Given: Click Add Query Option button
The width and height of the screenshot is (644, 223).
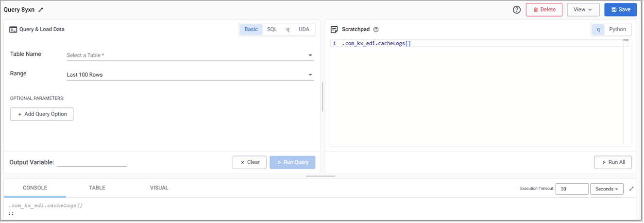Looking at the screenshot, I should [42, 114].
